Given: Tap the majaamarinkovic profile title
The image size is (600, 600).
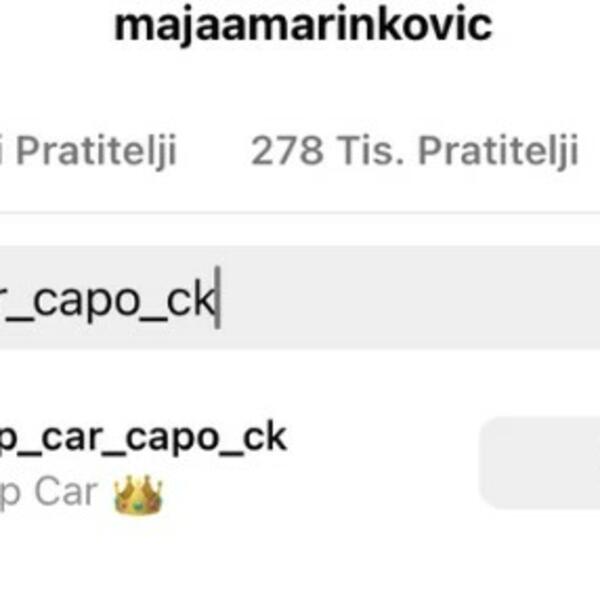Looking at the screenshot, I should pyautogui.click(x=303, y=26).
